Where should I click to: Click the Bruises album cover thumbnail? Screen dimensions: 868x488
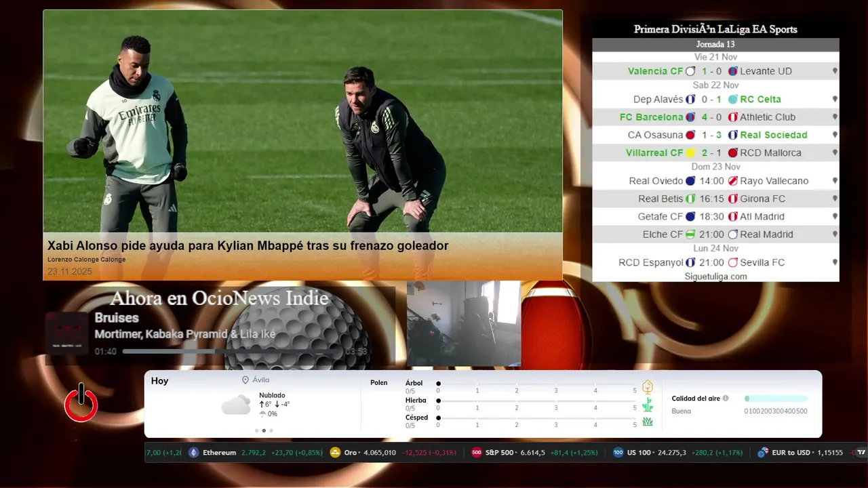[x=67, y=333]
